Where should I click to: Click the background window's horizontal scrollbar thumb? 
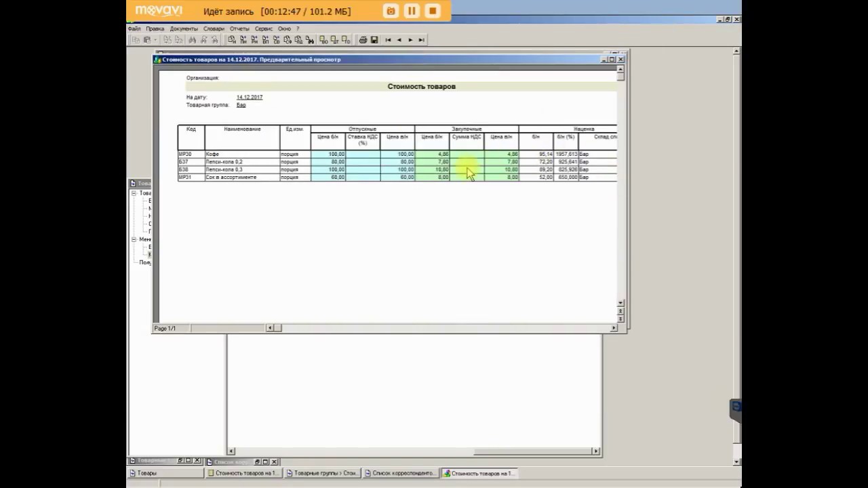(x=532, y=451)
